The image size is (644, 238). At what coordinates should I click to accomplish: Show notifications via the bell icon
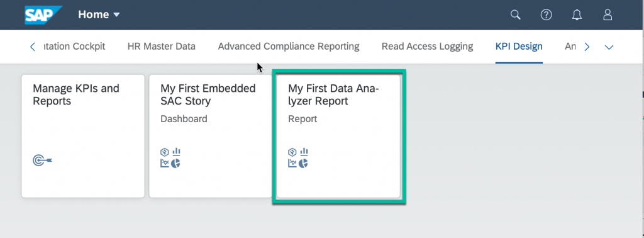click(577, 15)
